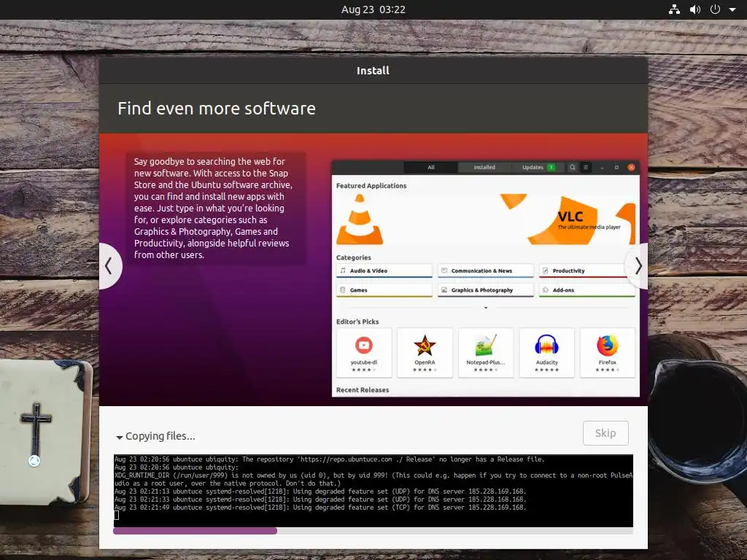This screenshot has height=560, width=747.
Task: Click the 'Featured Applications' label
Action: pyautogui.click(x=371, y=186)
